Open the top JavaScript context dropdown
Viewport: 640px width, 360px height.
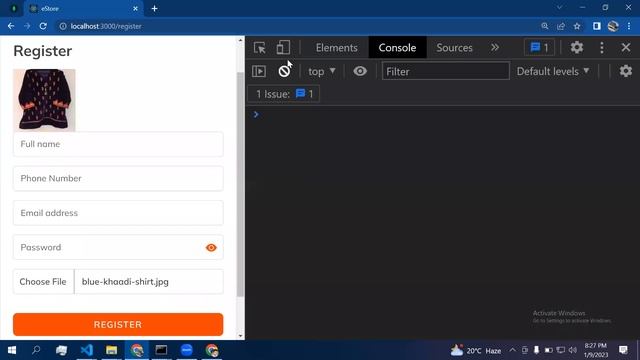322,71
